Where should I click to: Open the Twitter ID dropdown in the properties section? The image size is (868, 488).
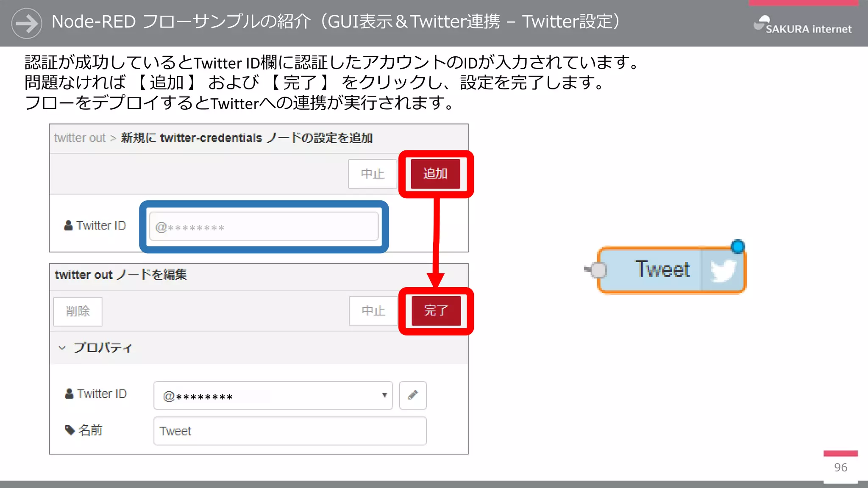273,395
